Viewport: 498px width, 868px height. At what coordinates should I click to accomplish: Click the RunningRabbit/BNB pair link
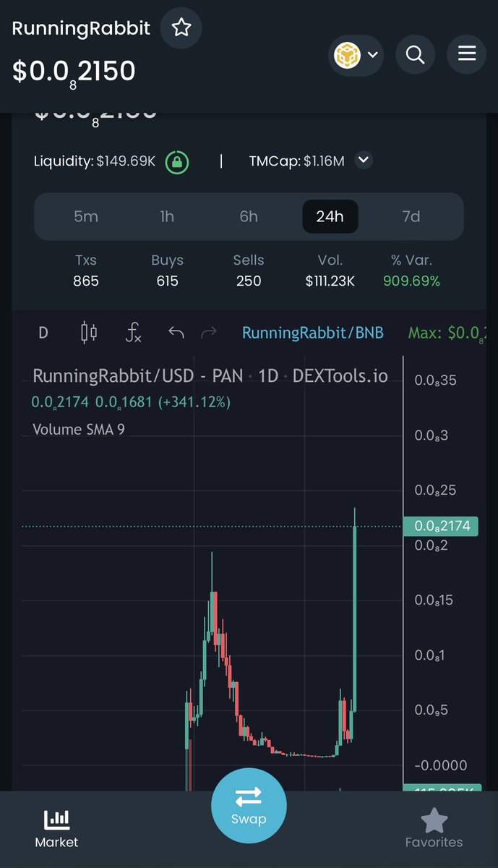[x=312, y=333]
